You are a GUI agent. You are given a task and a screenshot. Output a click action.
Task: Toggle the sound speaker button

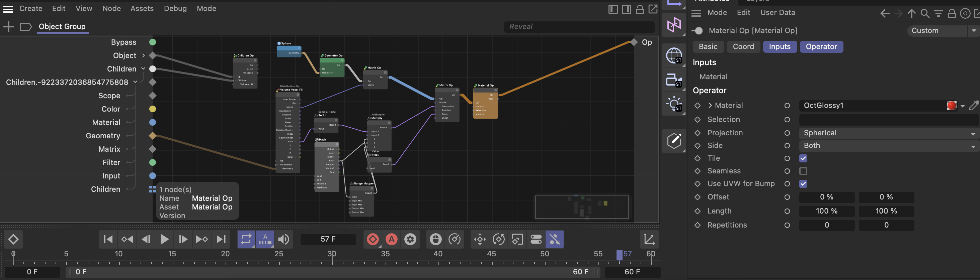(x=283, y=239)
